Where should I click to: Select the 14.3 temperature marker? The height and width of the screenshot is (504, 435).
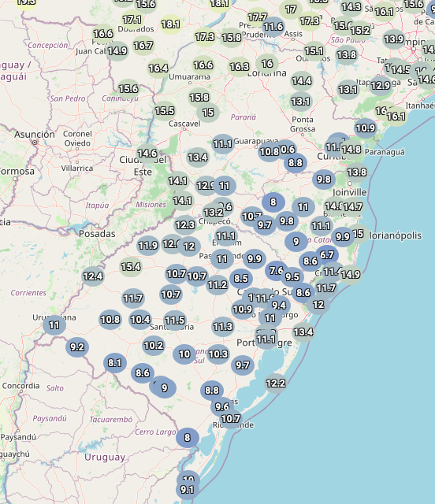click(351, 7)
